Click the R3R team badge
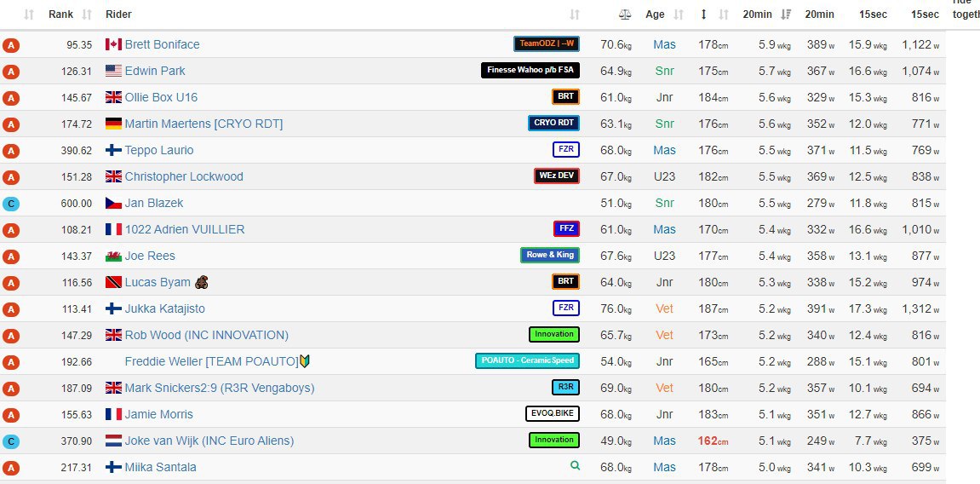The image size is (980, 484). tap(565, 387)
